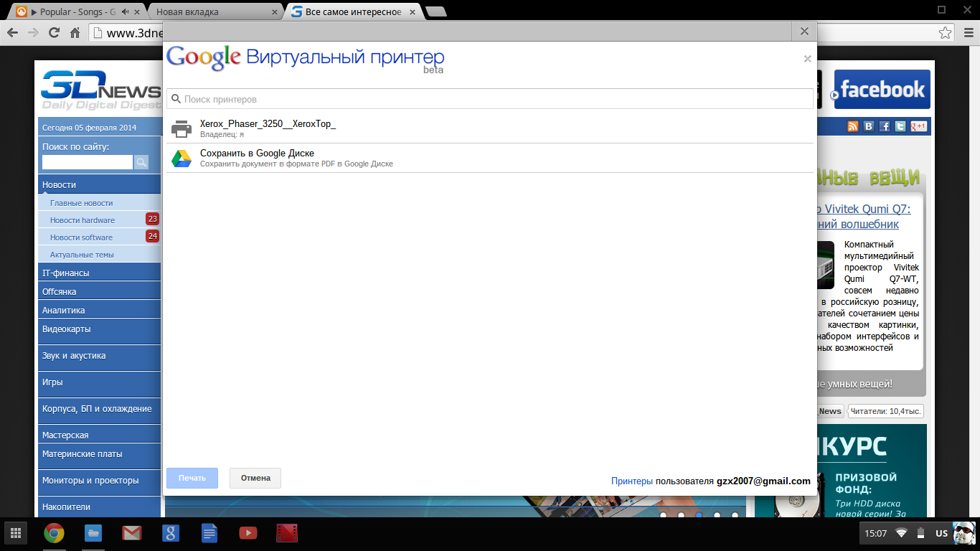Open the Files app on the shelf
Viewport: 980px width, 551px height.
pos(93,533)
